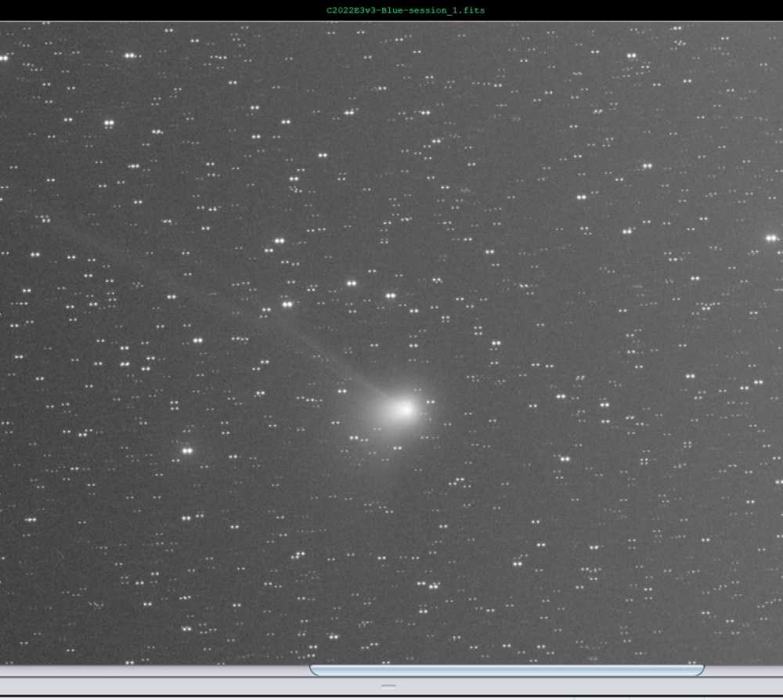Click the black title bar left of filename
Screen dimensions: 783x700
pos(157,10)
